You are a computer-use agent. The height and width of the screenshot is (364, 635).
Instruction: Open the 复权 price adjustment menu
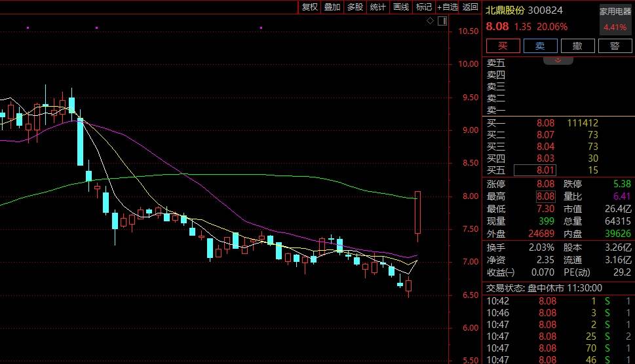coord(309,7)
